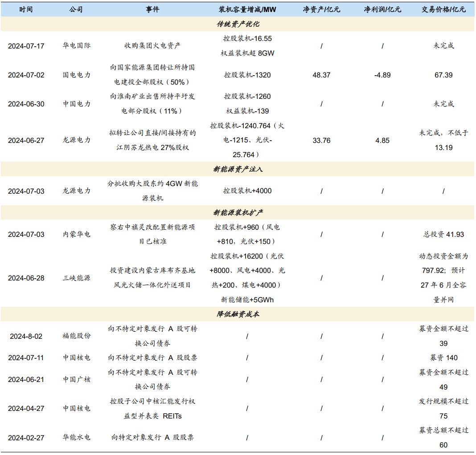
Task: Click the 内蒙华电 company cell
Action: 76,234
